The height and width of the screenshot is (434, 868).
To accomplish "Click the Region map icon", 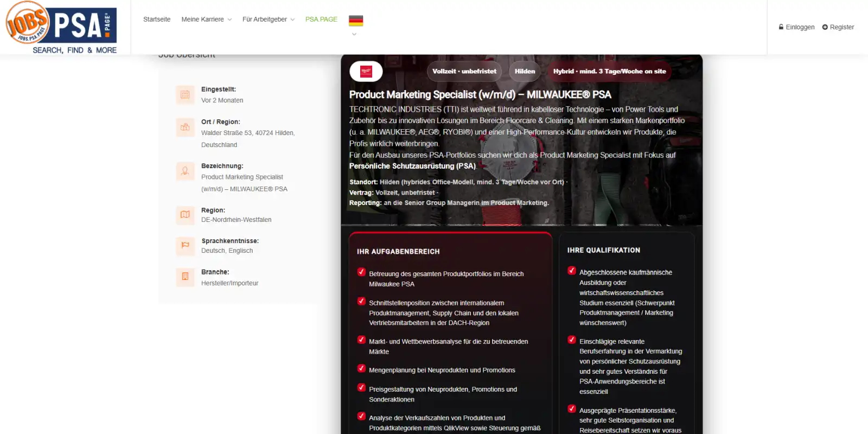I will pyautogui.click(x=185, y=214).
